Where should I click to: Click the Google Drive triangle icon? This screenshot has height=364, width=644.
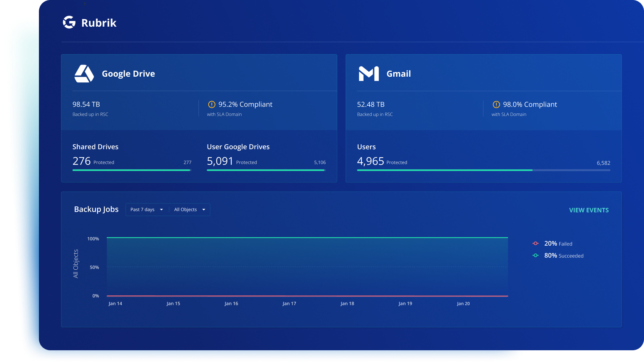point(84,74)
